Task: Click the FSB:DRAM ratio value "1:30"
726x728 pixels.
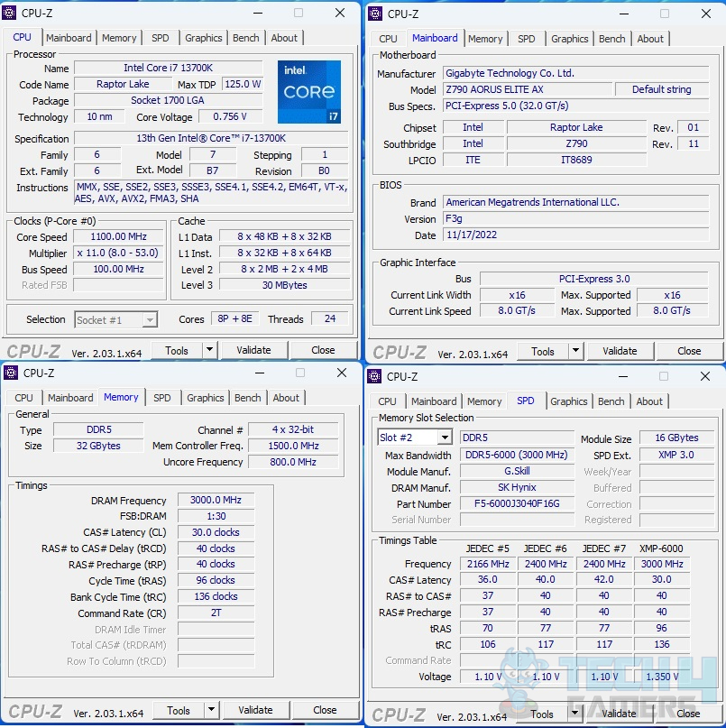Action: [216, 516]
